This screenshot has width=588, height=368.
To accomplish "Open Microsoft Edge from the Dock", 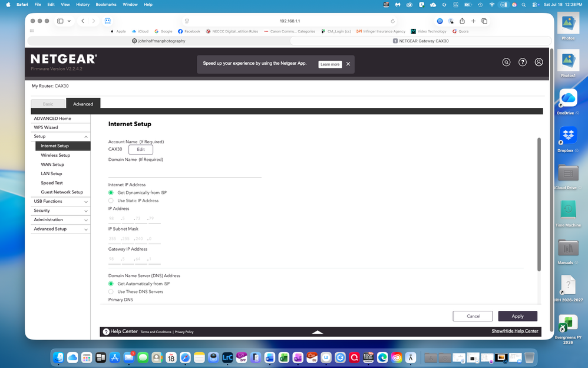I will pos(382,357).
